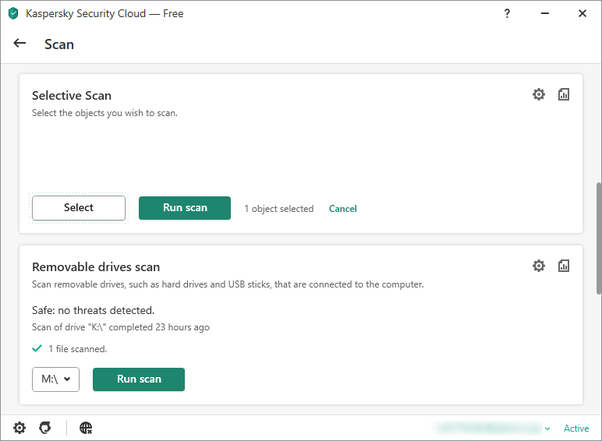Image resolution: width=602 pixels, height=441 pixels.
Task: Click the globe network icon in bottom bar
Action: [86, 428]
